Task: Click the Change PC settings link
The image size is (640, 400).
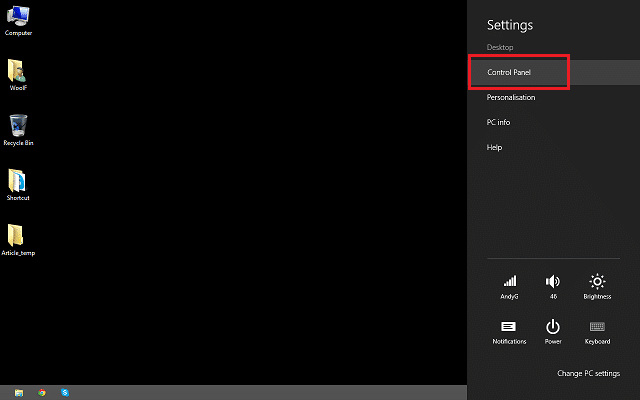Action: tap(589, 373)
